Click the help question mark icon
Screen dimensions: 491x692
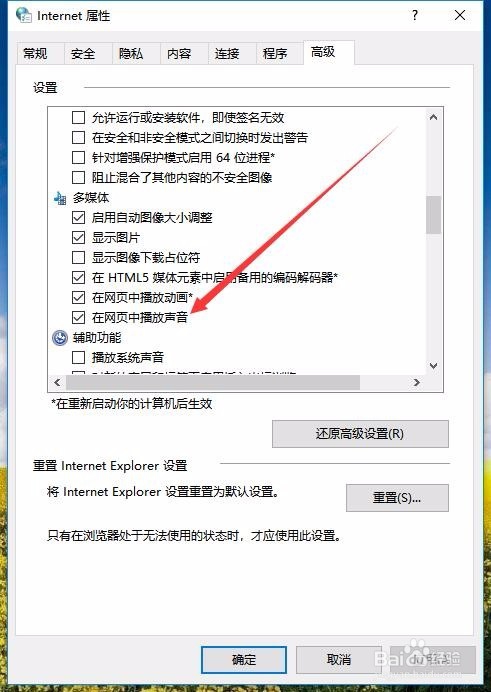(414, 15)
